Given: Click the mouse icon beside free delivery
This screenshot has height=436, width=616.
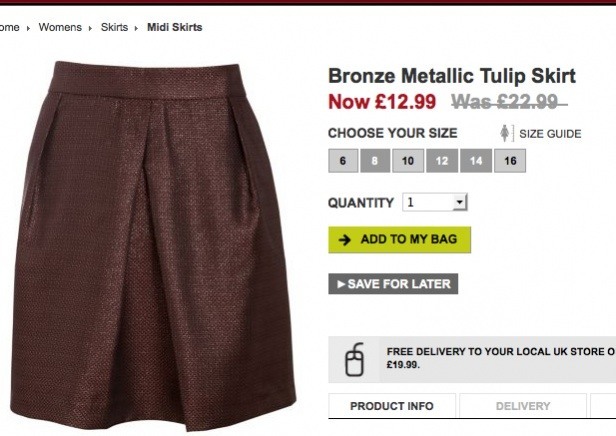Looking at the screenshot, I should (355, 360).
